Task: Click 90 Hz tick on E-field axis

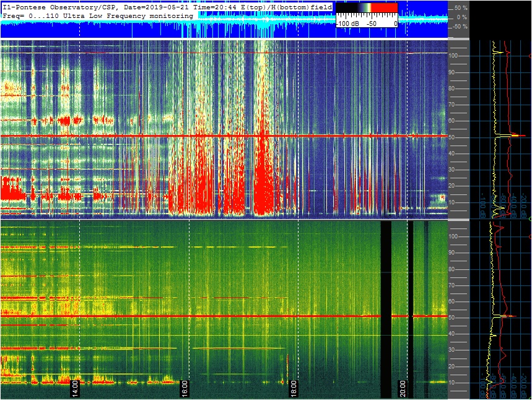Action: (452, 72)
